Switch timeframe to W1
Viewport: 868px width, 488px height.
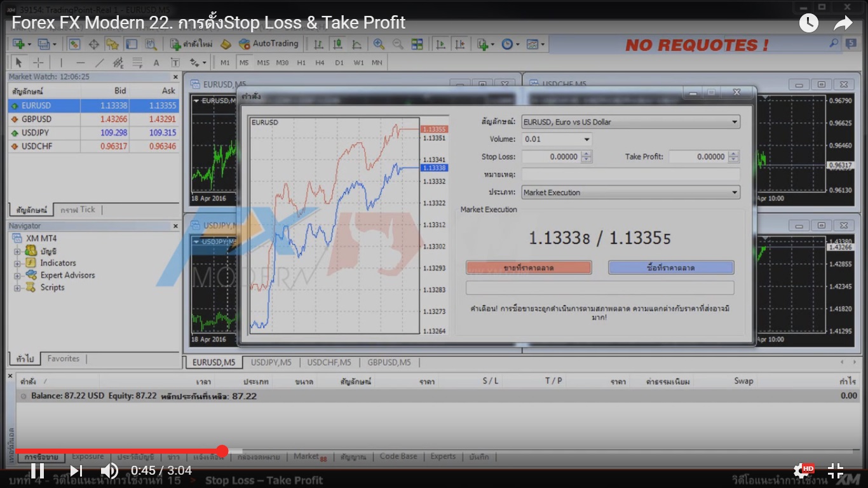coord(359,62)
